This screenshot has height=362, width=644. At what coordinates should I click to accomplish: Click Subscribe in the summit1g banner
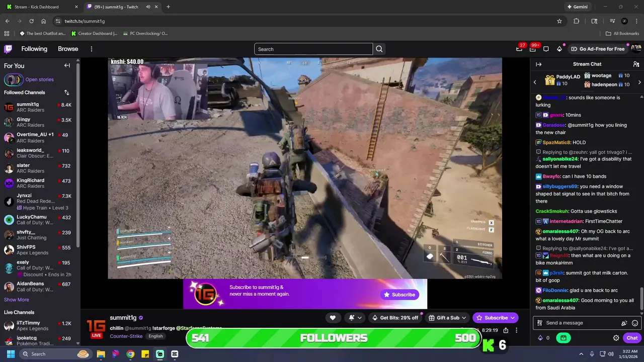point(400,295)
